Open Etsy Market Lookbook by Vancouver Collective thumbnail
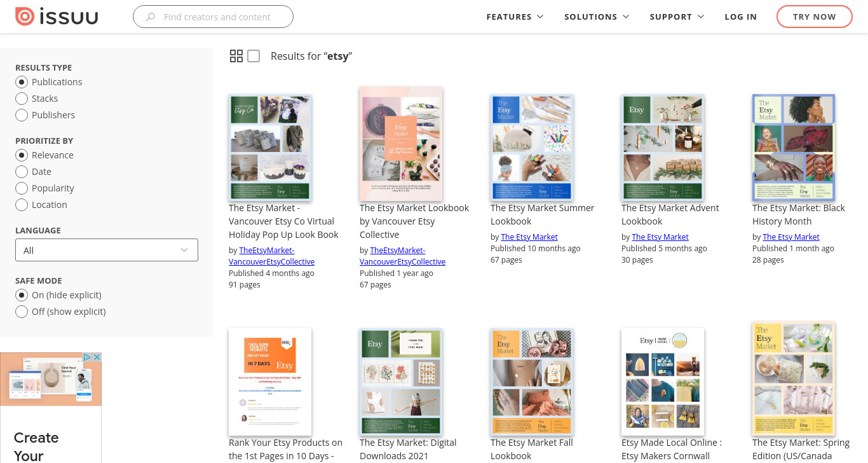The height and width of the screenshot is (463, 868). [401, 144]
